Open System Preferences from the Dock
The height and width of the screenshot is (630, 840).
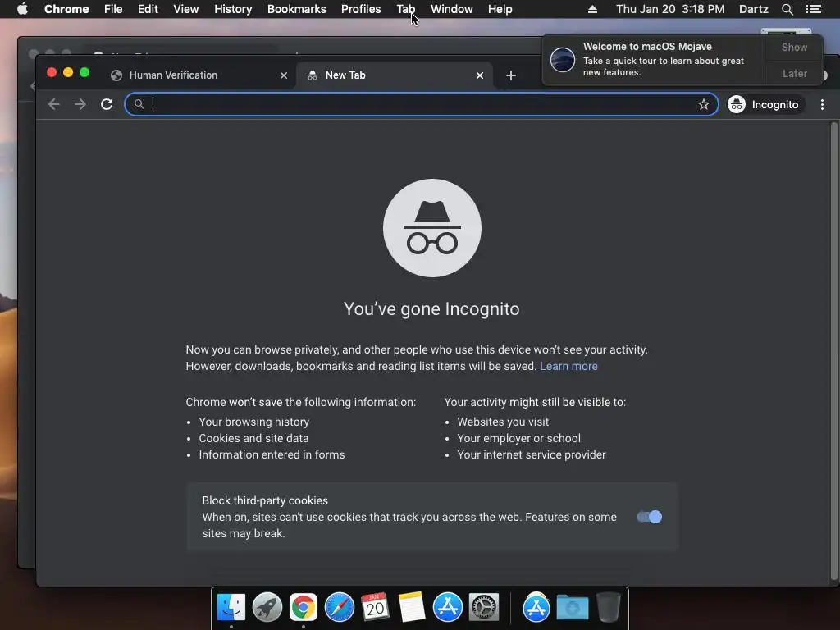pos(484,608)
